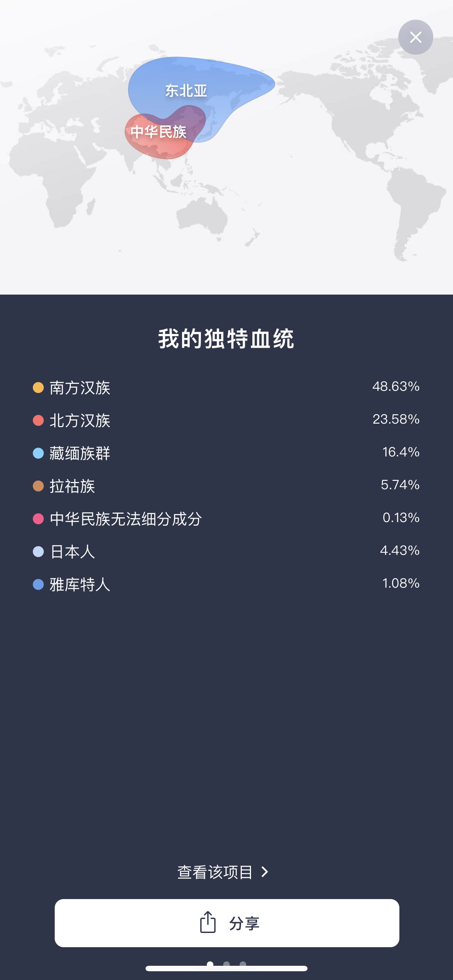
Task: Click the brown dot beside 拉祜族
Action: tap(38, 486)
